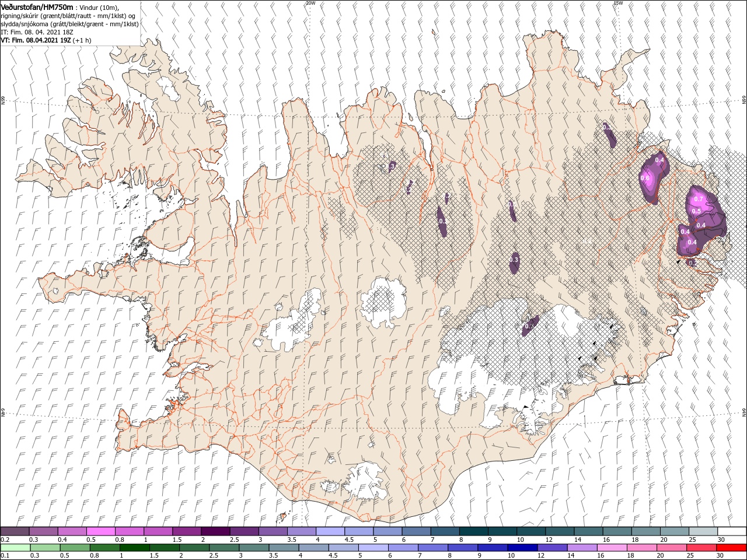
Task: Select the 2 dark green swatch, lower legend row
Action: click(194, 548)
